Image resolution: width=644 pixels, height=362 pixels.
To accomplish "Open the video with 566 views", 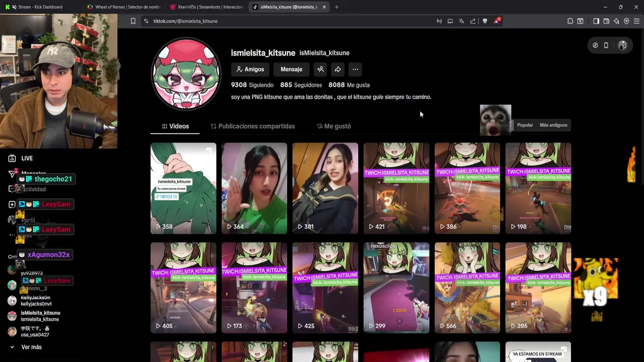I will pyautogui.click(x=467, y=288).
